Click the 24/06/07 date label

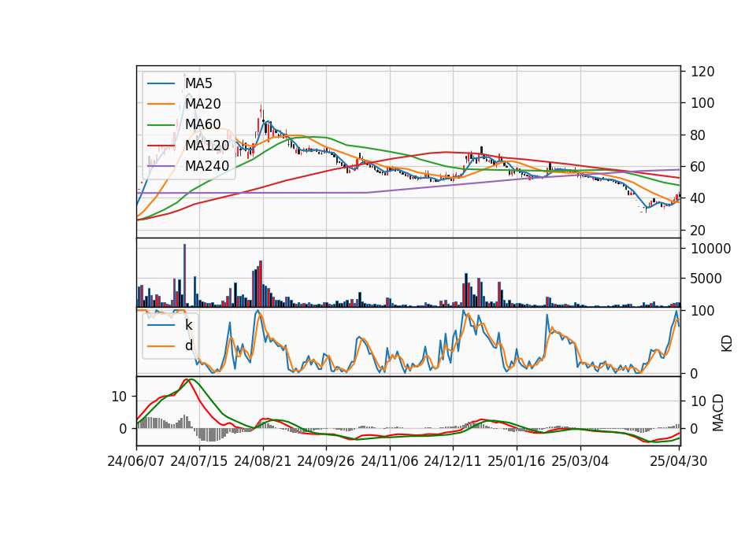click(136, 461)
